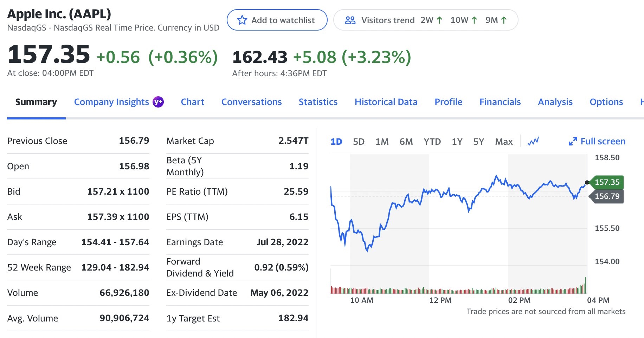644x338 pixels.
Task: Open the chart indicators line icon
Action: (533, 141)
